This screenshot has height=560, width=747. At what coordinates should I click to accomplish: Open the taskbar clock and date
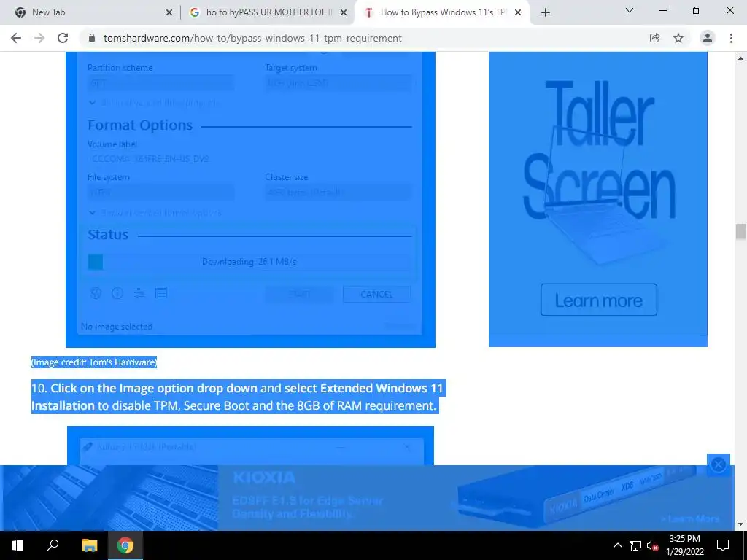tap(684, 545)
